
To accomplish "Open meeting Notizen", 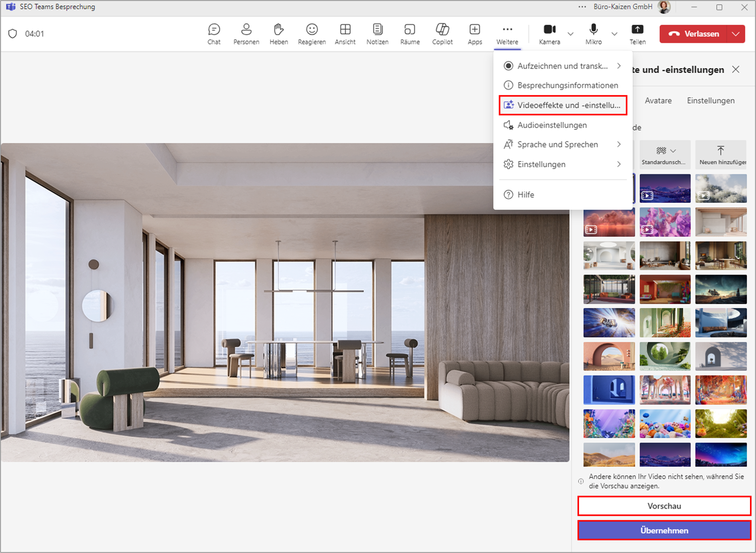I will click(377, 34).
